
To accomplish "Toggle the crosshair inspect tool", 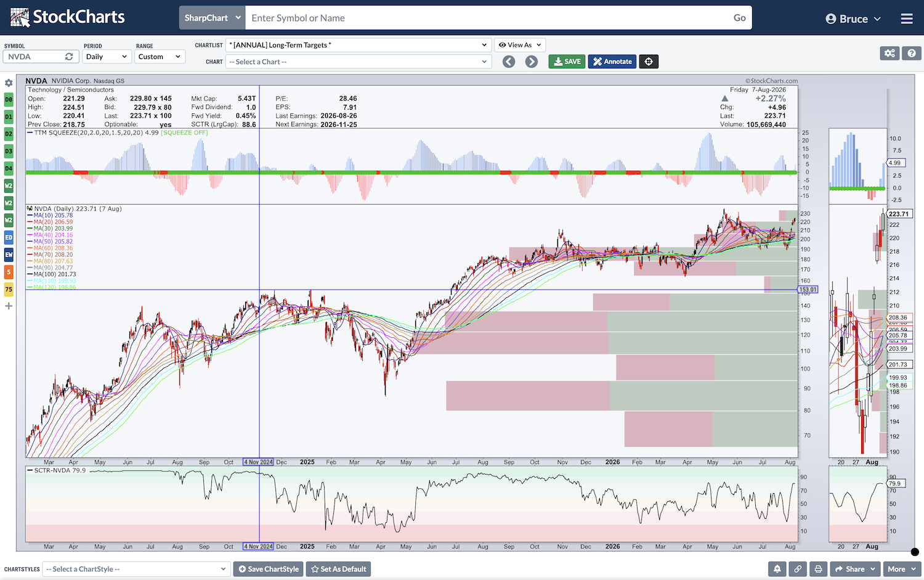I will click(649, 62).
